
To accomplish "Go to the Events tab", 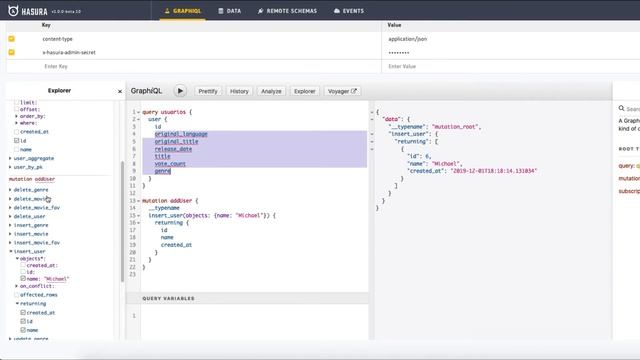I will (349, 11).
